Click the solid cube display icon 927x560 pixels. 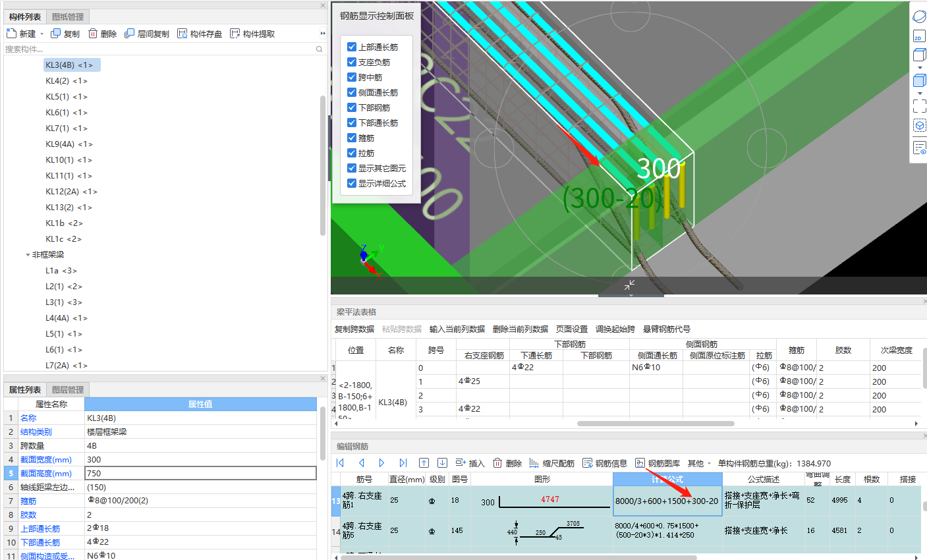tap(920, 81)
